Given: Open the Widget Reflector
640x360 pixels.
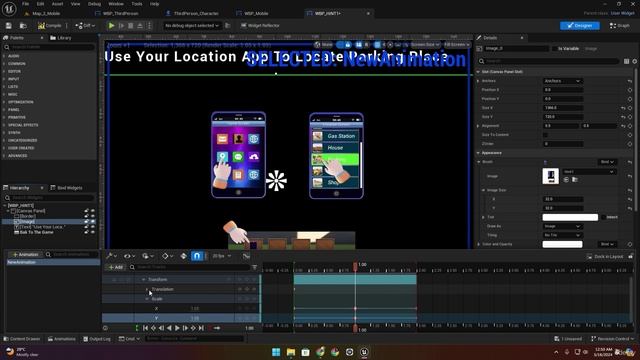Looking at the screenshot, I should [260, 26].
